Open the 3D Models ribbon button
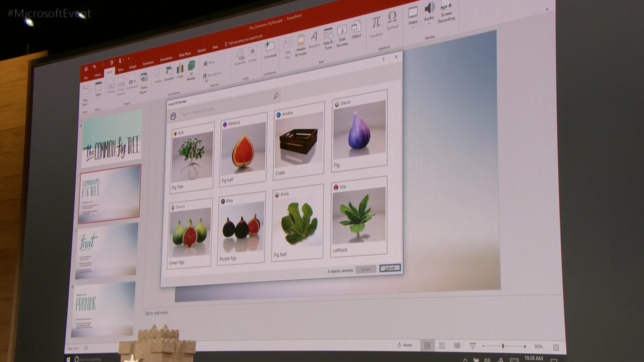 coord(191,70)
